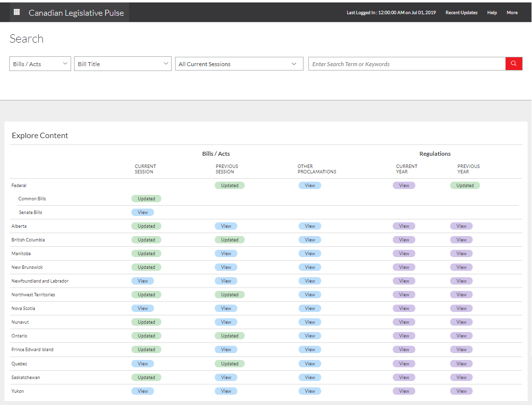Open the Bills / Acts category dropdown
The width and height of the screenshot is (532, 405).
[40, 64]
